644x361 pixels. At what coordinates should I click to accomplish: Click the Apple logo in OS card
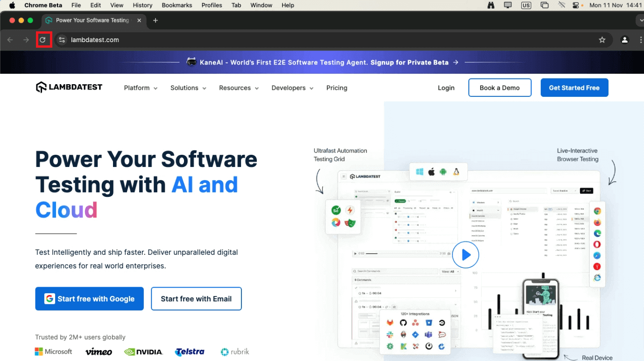coord(432,172)
